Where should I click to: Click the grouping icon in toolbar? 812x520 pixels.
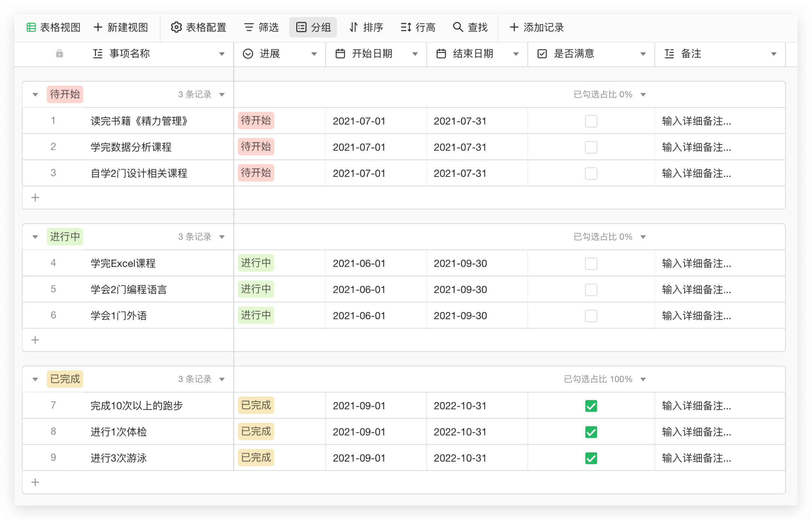301,27
